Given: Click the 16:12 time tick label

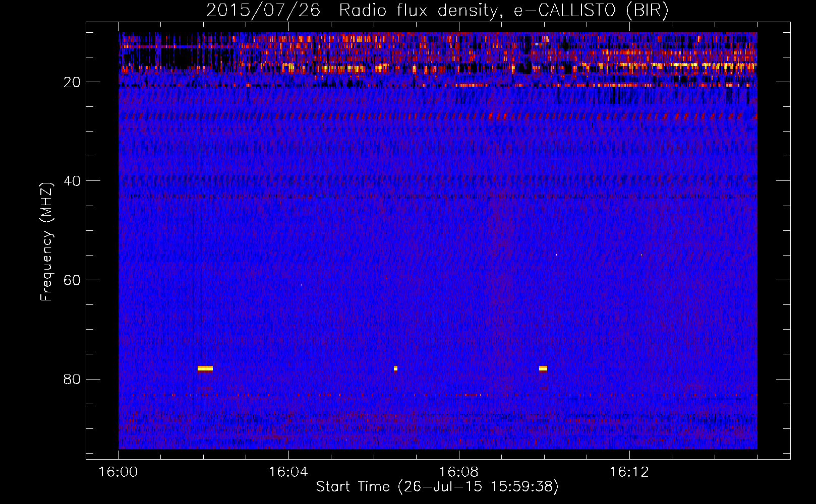Looking at the screenshot, I should coord(629,472).
